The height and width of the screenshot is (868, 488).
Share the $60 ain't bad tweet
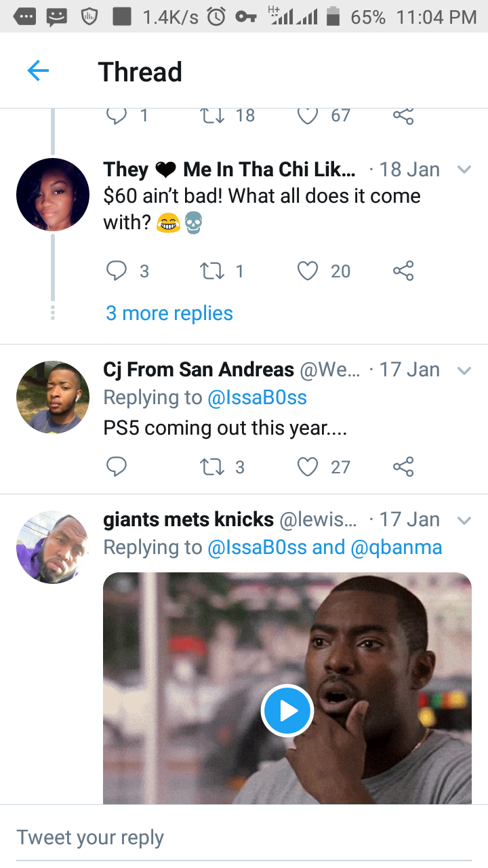[403, 271]
